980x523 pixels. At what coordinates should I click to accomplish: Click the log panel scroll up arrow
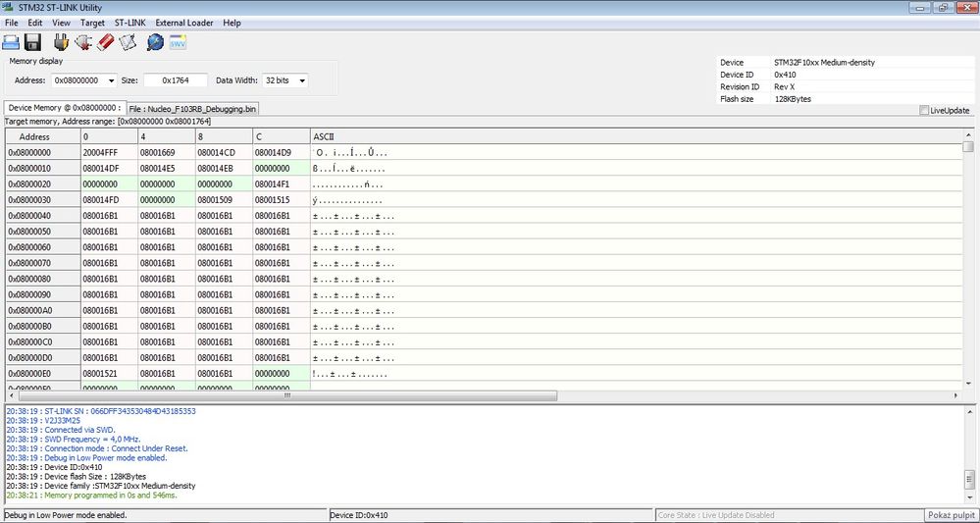968,411
